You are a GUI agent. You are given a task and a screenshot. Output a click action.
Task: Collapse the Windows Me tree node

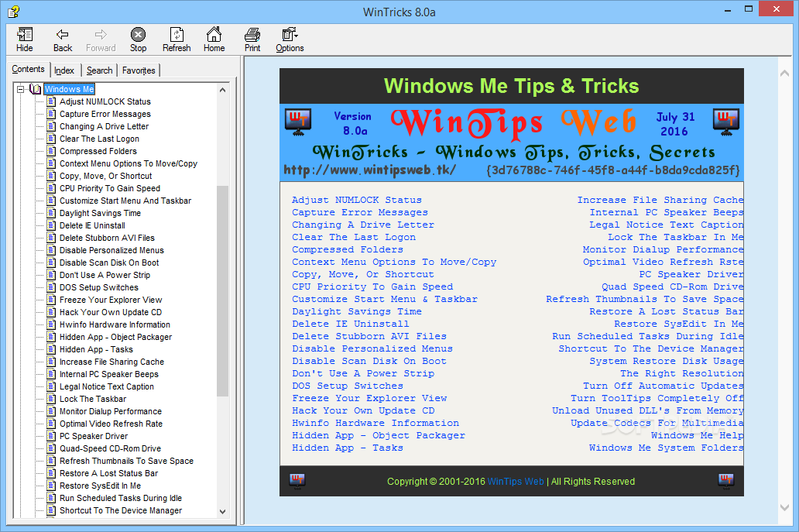tap(20, 89)
